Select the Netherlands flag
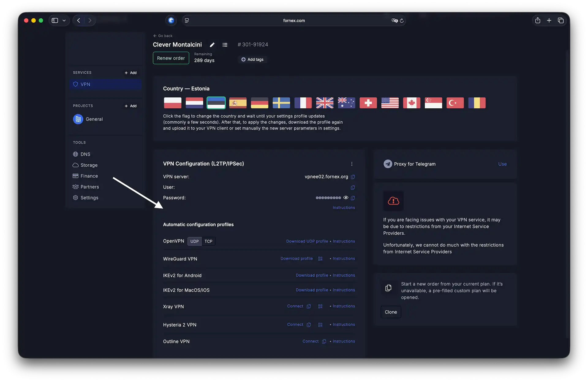Screen dimensions: 588x382 pos(194,103)
